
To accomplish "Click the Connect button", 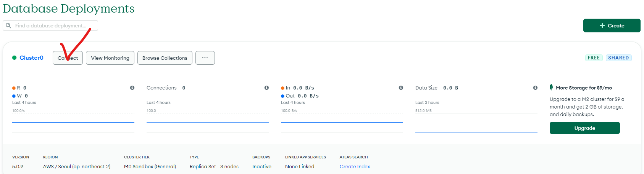I will pyautogui.click(x=68, y=58).
